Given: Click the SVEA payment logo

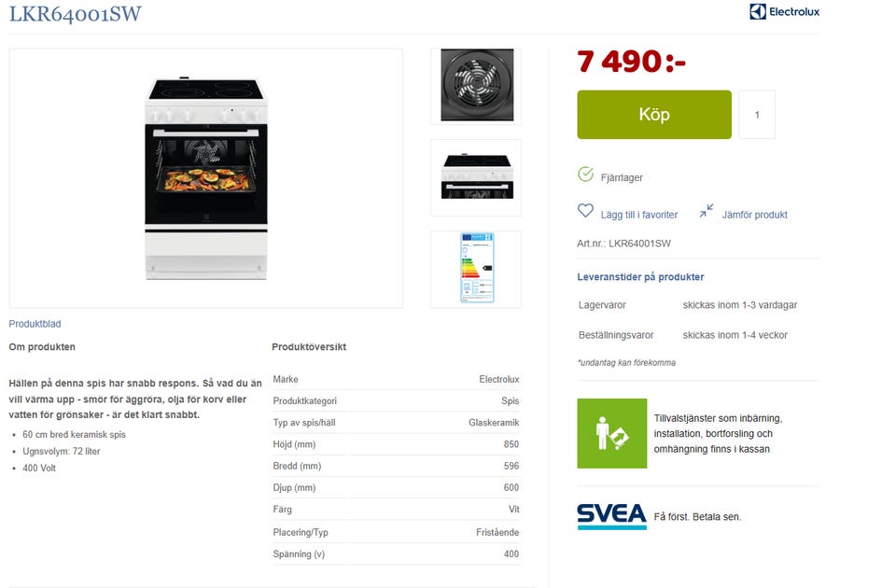Looking at the screenshot, I should point(611,516).
